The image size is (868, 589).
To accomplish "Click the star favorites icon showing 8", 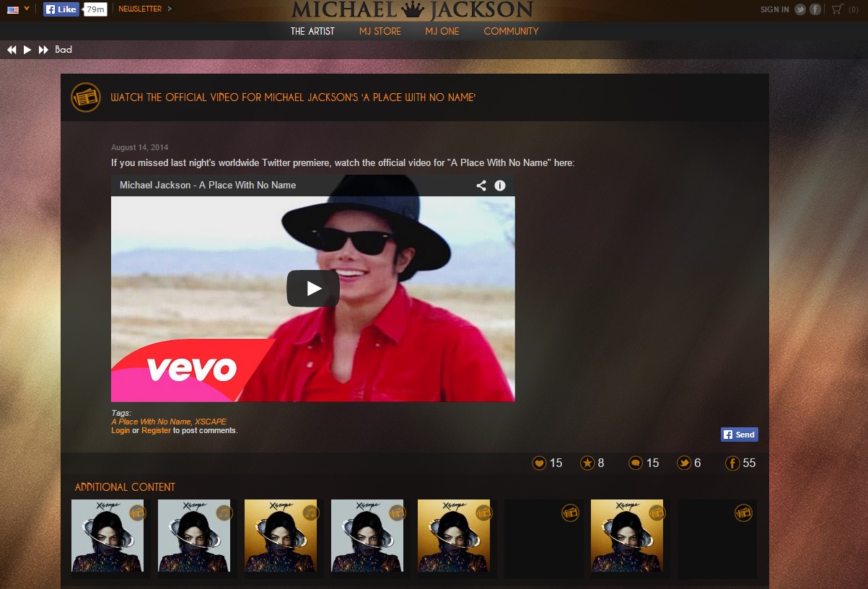I will (x=588, y=463).
